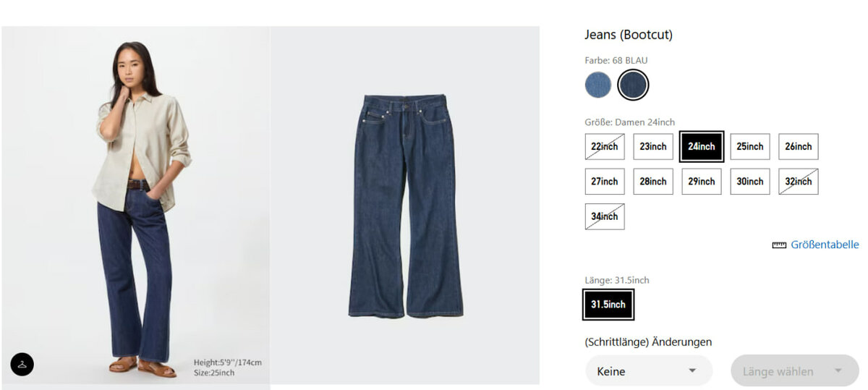Open the Größentabelle size chart link
The image size is (868, 390).
pos(825,245)
